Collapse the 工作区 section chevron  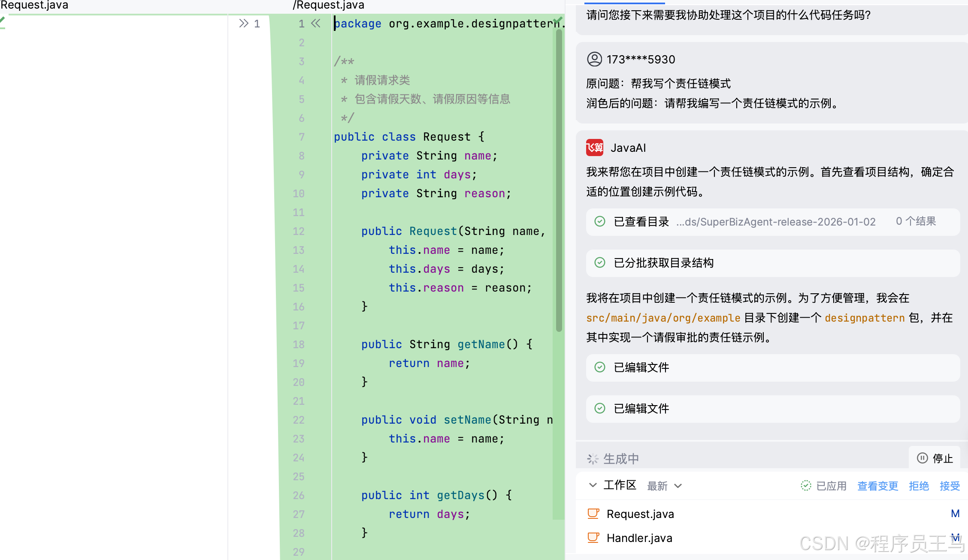pos(593,485)
